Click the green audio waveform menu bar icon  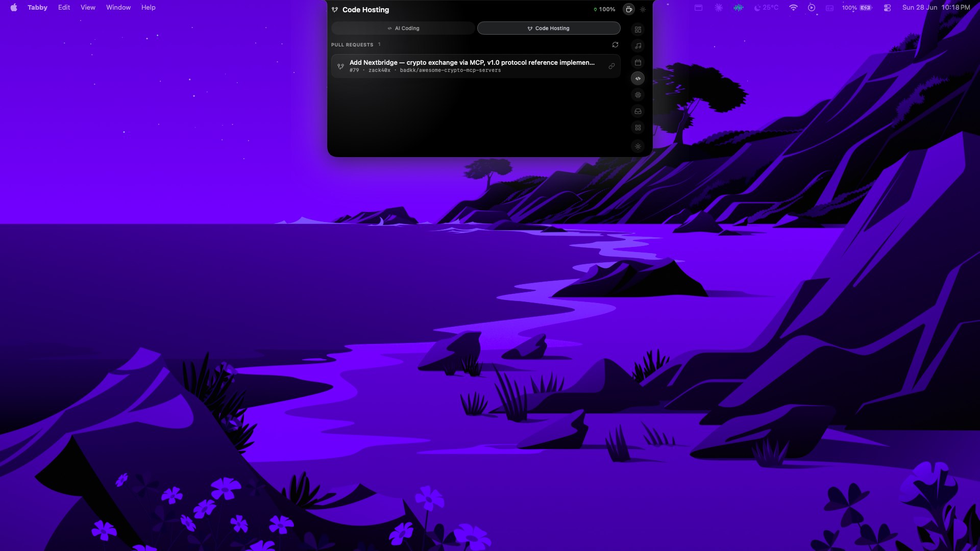739,8
